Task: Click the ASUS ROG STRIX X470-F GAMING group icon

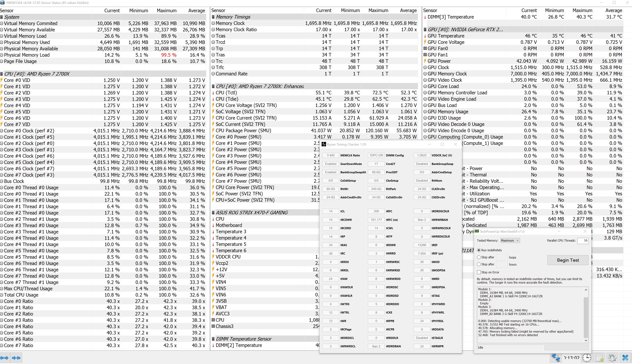Action: coord(213,212)
